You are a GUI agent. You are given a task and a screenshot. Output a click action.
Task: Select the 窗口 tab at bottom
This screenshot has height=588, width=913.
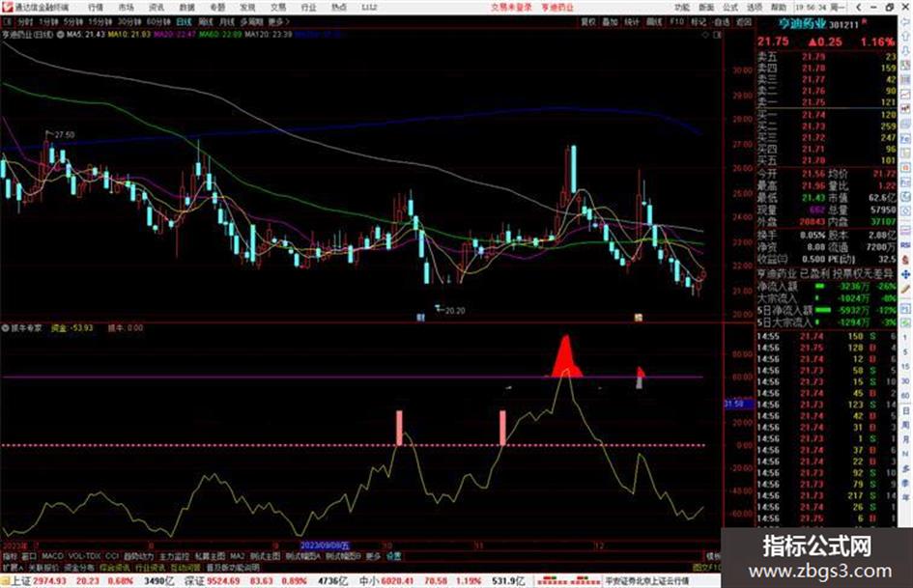point(29,556)
